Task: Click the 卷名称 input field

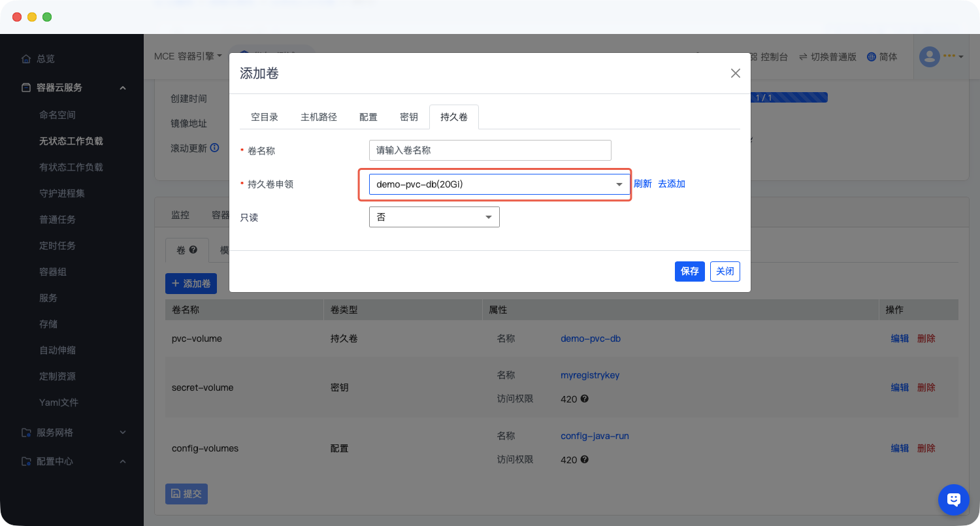Action: point(489,150)
